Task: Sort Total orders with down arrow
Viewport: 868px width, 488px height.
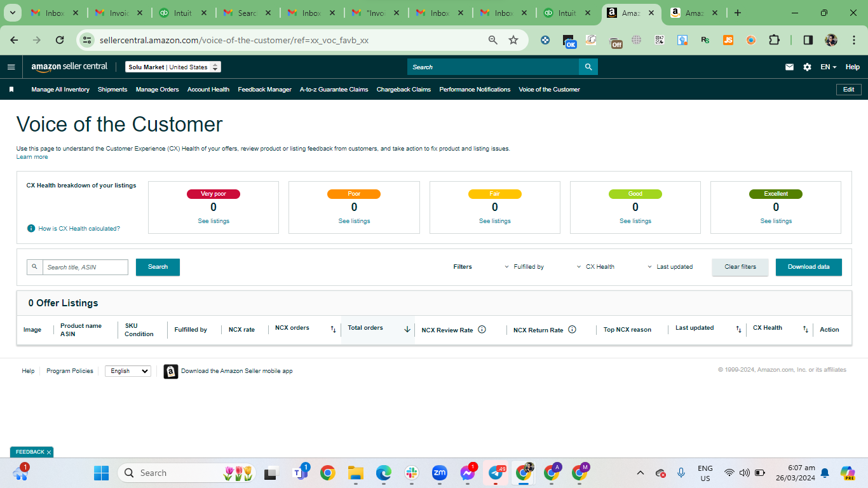Action: click(407, 329)
